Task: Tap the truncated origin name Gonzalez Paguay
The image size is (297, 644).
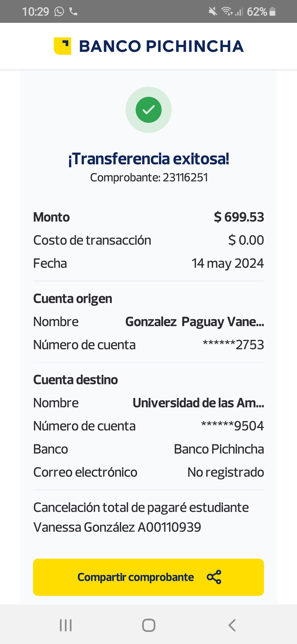Action: tap(194, 322)
